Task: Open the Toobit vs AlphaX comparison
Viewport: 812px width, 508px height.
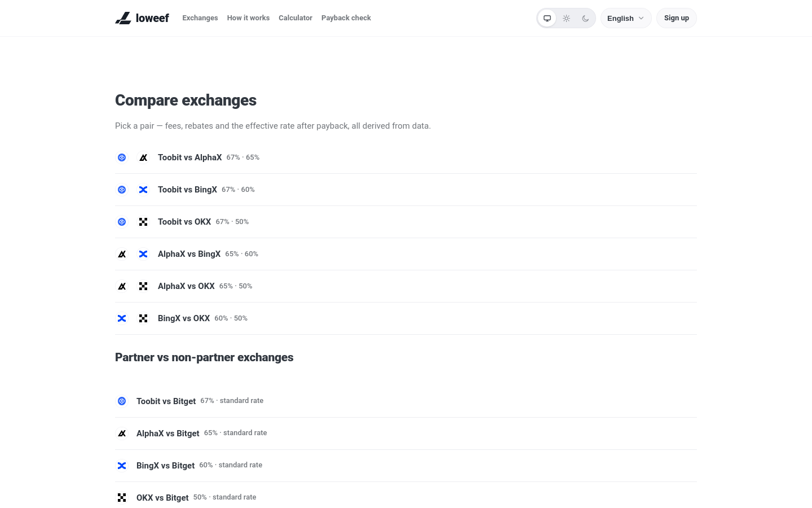Action: (189, 157)
